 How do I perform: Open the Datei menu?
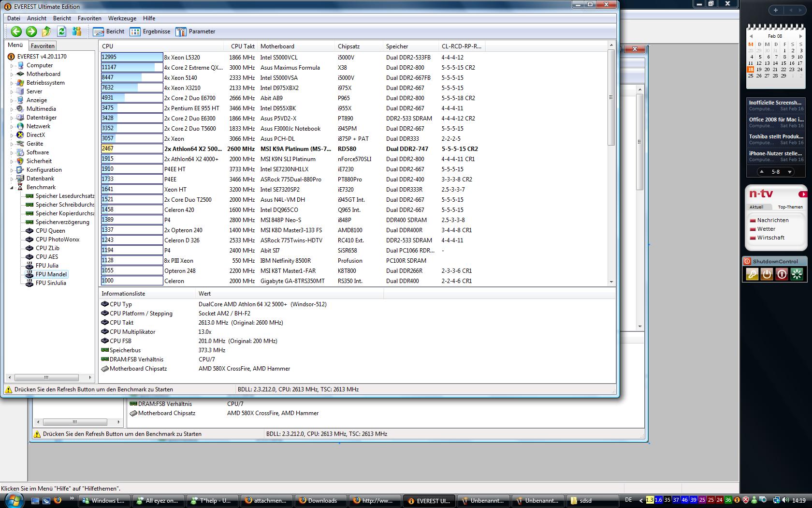[x=14, y=18]
